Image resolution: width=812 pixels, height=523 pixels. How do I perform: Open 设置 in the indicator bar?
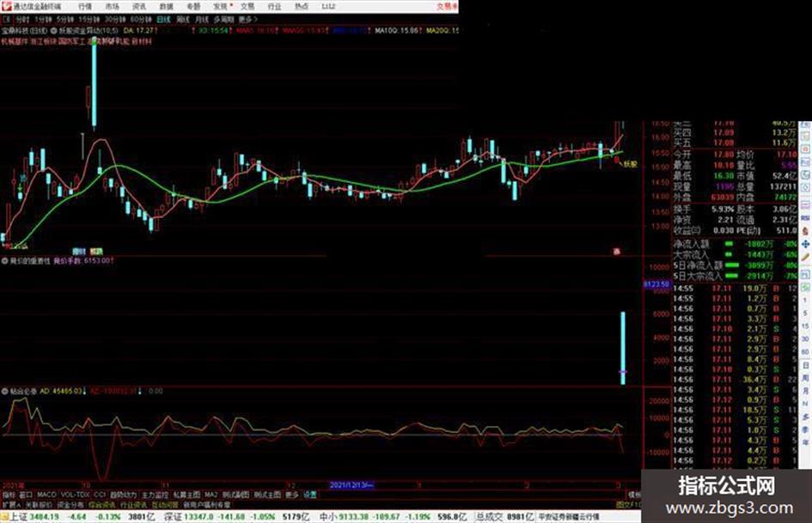(x=310, y=495)
